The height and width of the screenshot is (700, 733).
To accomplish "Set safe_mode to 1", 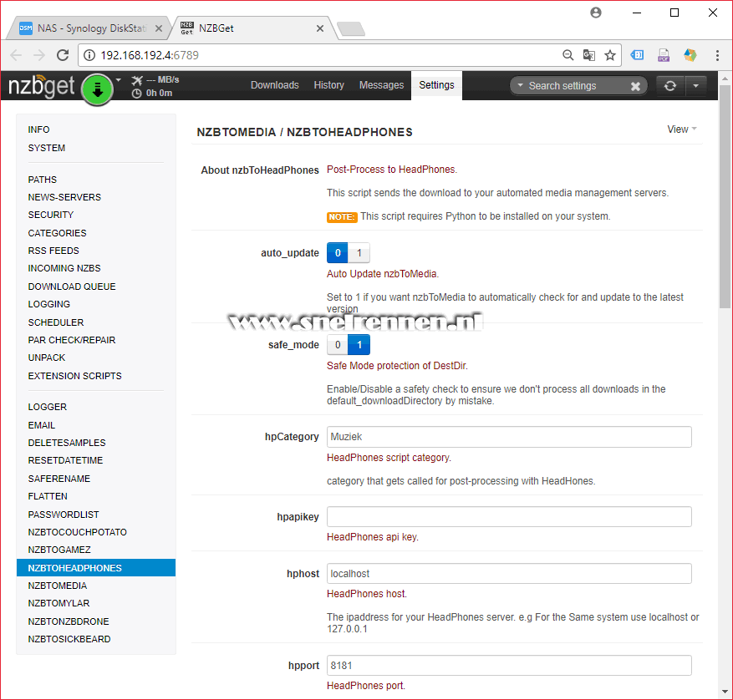I will [359, 345].
